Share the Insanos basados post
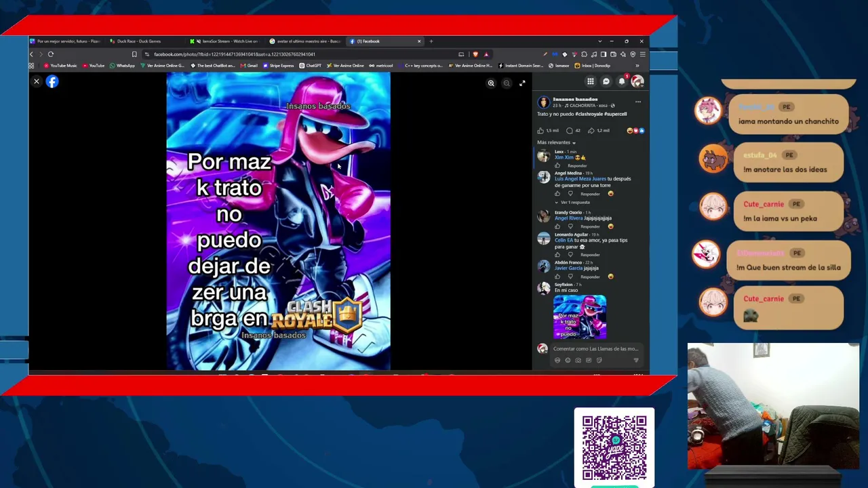Screen dimensions: 868x488 [x=591, y=130]
